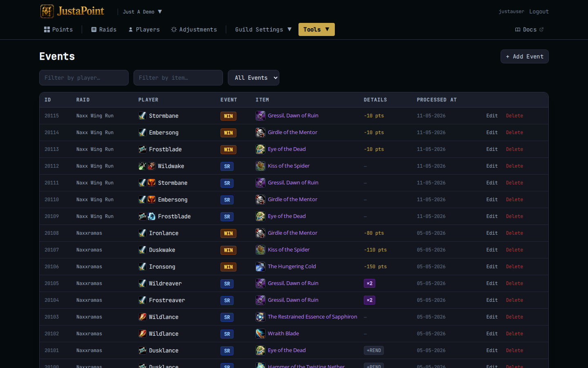This screenshot has height=368, width=588.
Task: Click the -110 pts detail
Action: click(375, 250)
